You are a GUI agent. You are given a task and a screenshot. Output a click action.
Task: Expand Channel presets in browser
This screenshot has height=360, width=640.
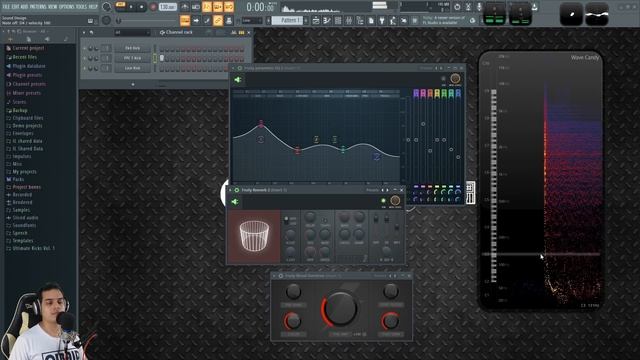[x=29, y=84]
